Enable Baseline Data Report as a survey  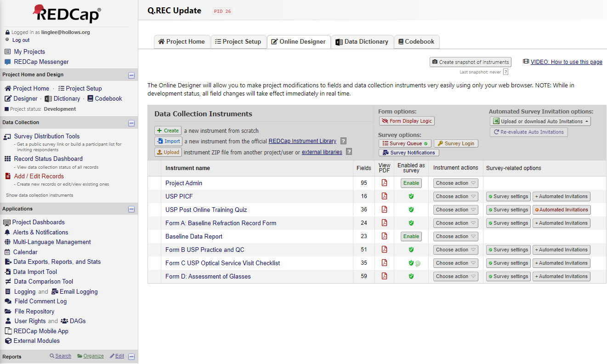[411, 236]
